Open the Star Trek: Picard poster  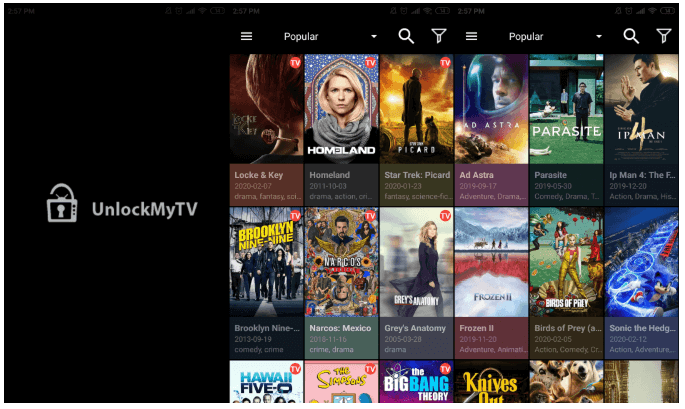pos(417,109)
